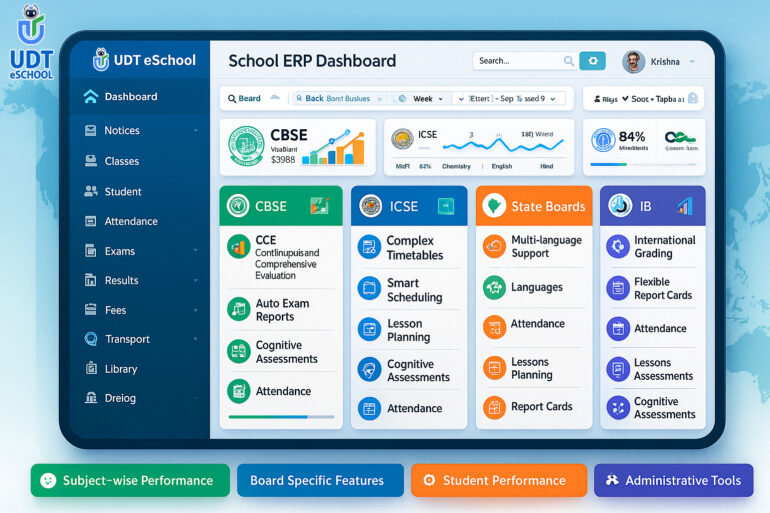
Task: Select the Multi-language Support icon
Action: coord(494,247)
